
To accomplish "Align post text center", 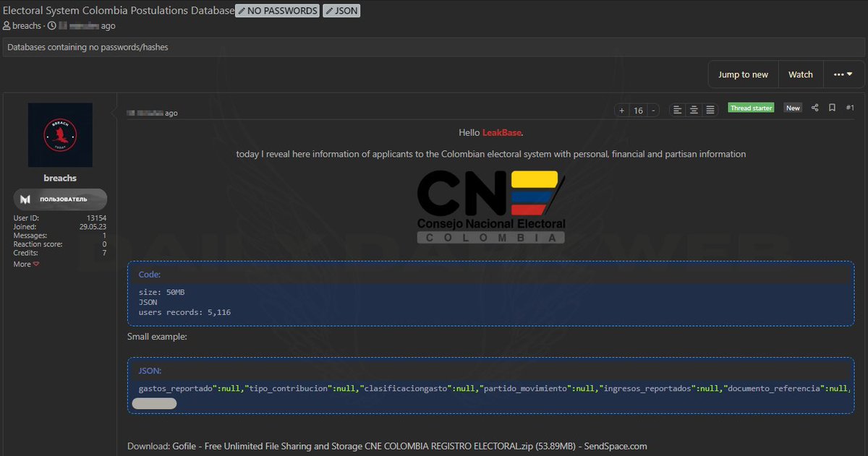I will point(694,110).
